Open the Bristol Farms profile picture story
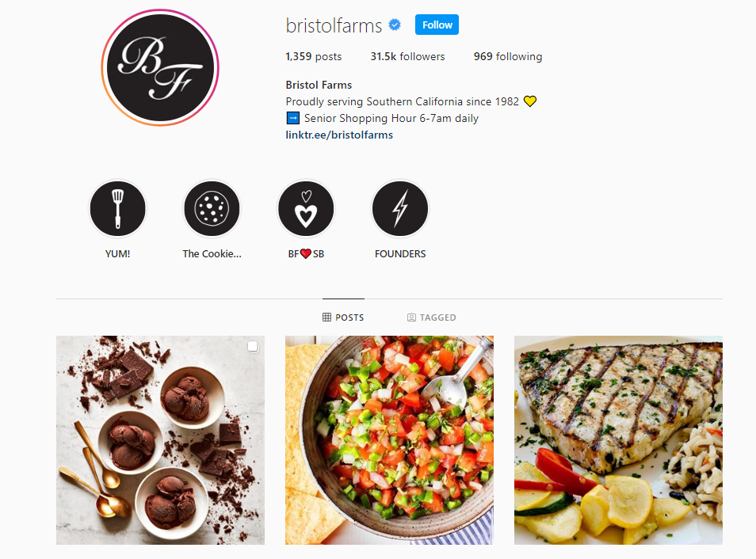This screenshot has width=756, height=559. [160, 67]
